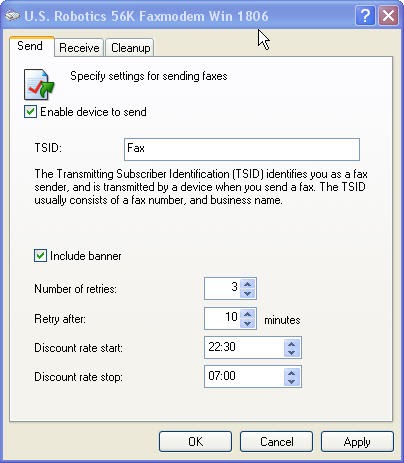Viewport: 404px width, 463px height.
Task: Increase Retry after minutes value
Action: click(247, 314)
